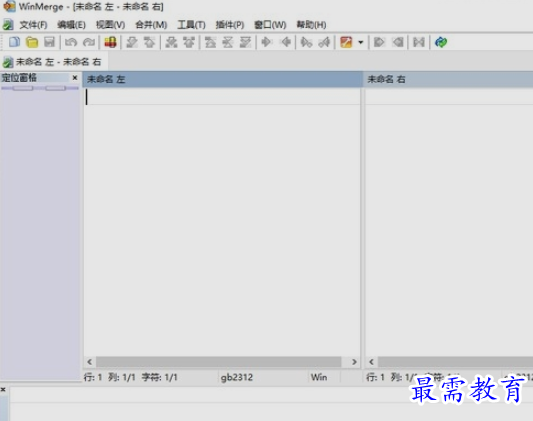The image size is (533, 421).
Task: Click the All Right copy icon
Action: click(379, 42)
